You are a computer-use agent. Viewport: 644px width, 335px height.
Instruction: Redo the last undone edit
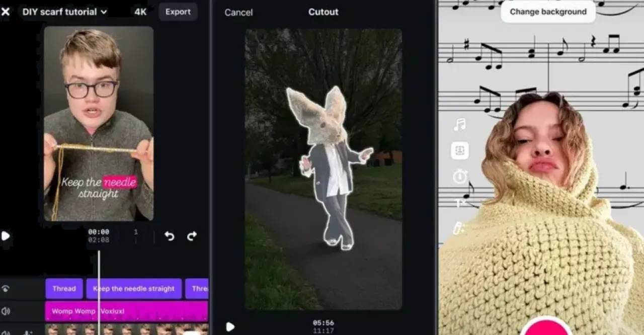[x=192, y=236]
